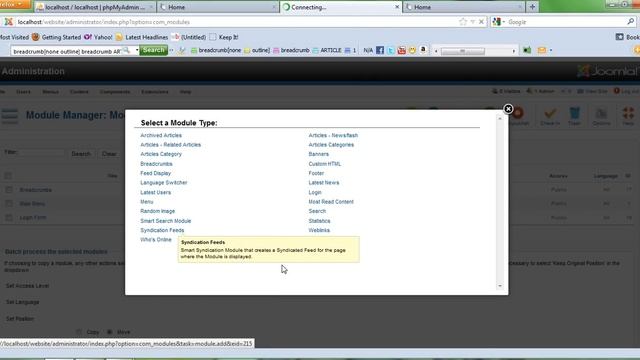Switch to the last Home browser tab
640x360 pixels.
coord(463,7)
